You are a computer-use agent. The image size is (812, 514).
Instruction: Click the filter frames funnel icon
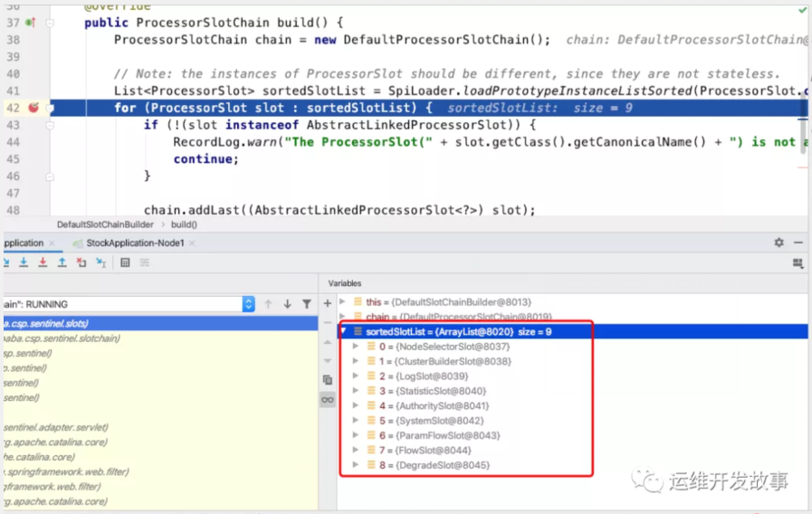click(307, 304)
